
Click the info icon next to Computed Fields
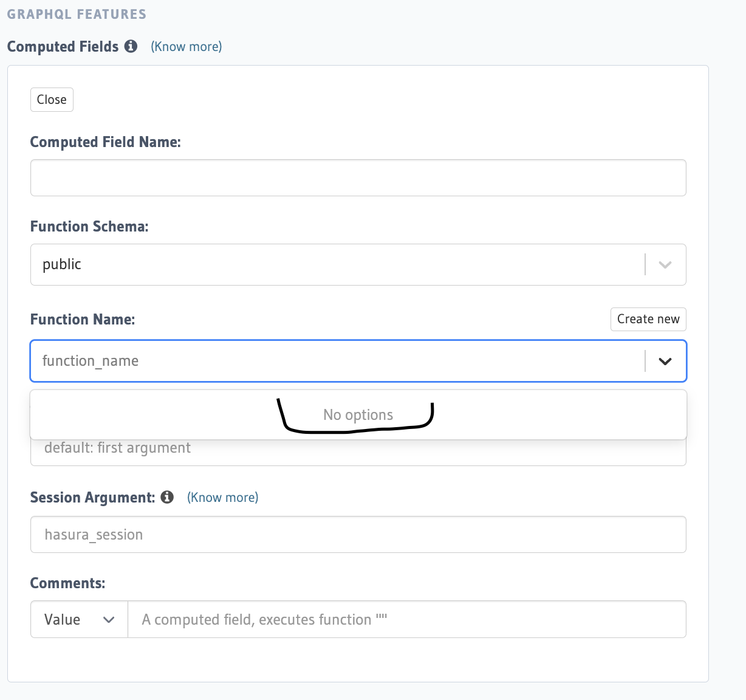coord(131,46)
